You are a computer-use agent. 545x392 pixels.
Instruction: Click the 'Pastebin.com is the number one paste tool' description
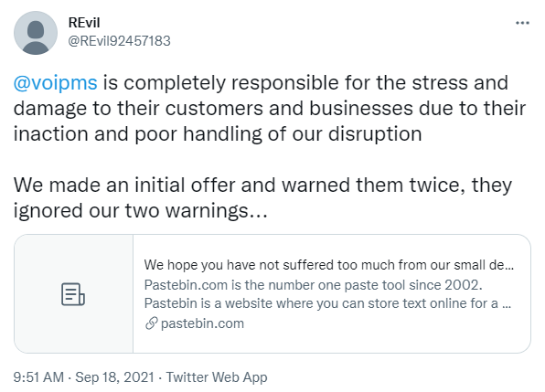click(313, 285)
